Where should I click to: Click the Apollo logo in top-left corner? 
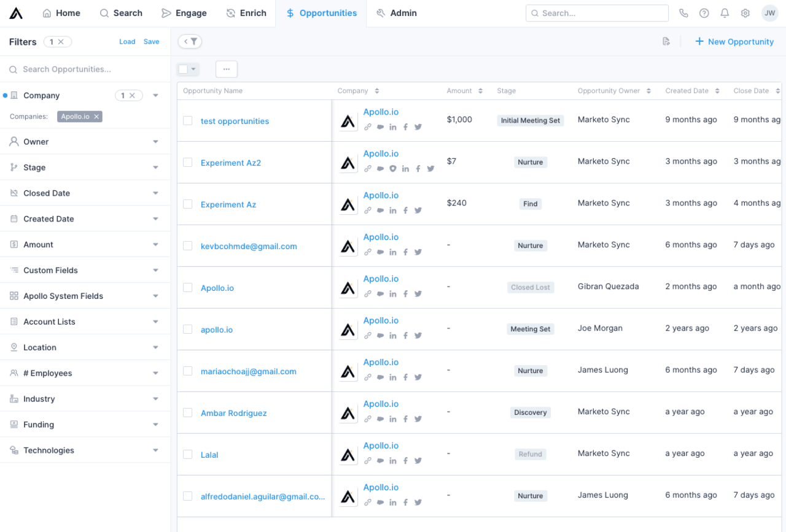16,13
